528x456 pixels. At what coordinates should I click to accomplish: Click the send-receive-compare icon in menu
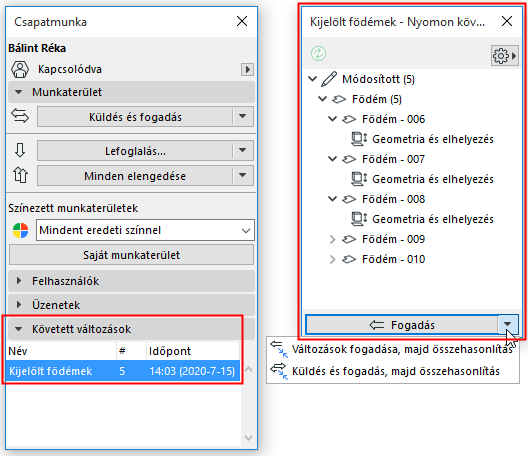[279, 371]
